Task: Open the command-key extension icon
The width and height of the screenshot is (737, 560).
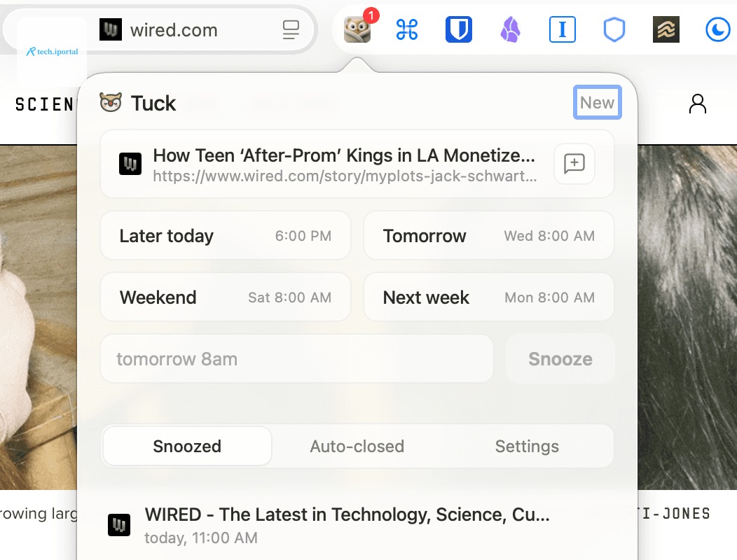Action: [406, 29]
